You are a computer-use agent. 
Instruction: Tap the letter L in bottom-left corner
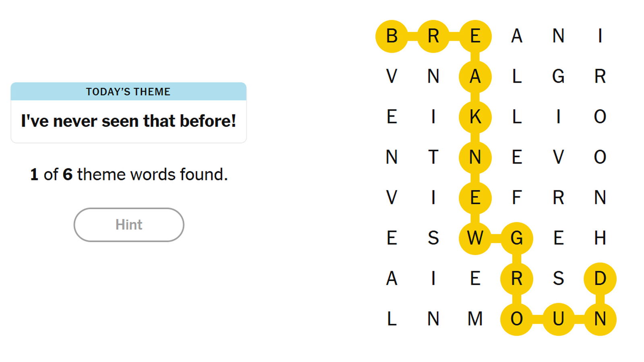[392, 319]
